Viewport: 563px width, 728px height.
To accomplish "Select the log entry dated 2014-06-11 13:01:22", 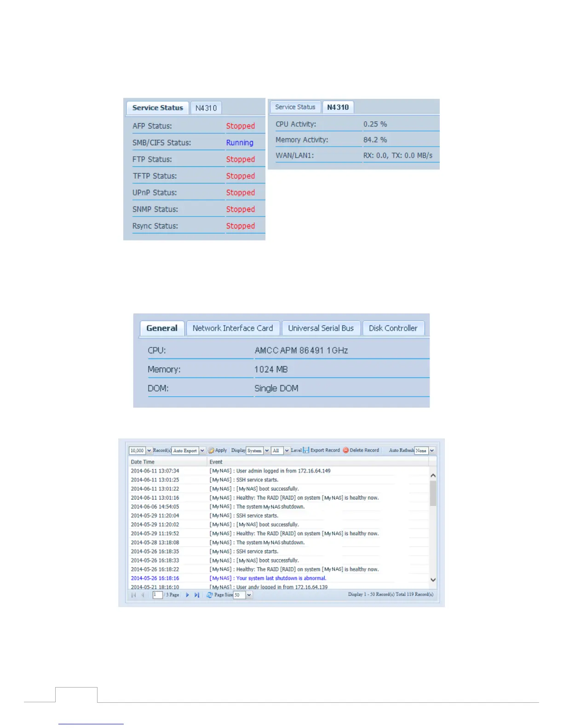I will pyautogui.click(x=278, y=489).
